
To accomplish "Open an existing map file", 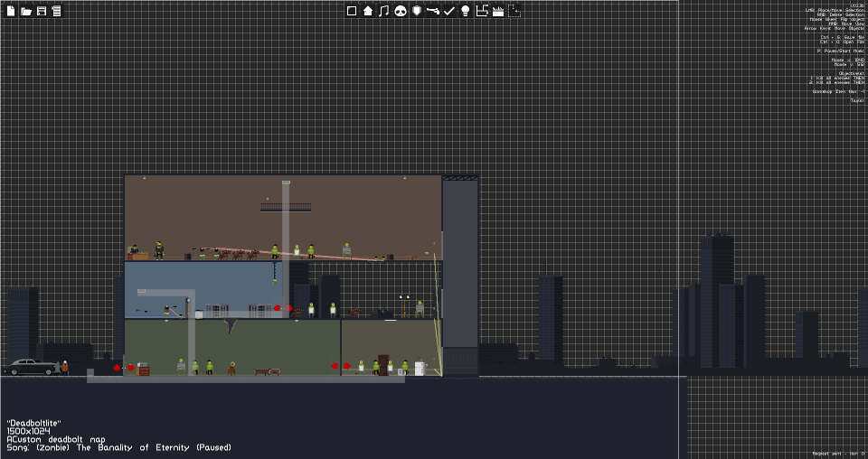I will [26, 11].
